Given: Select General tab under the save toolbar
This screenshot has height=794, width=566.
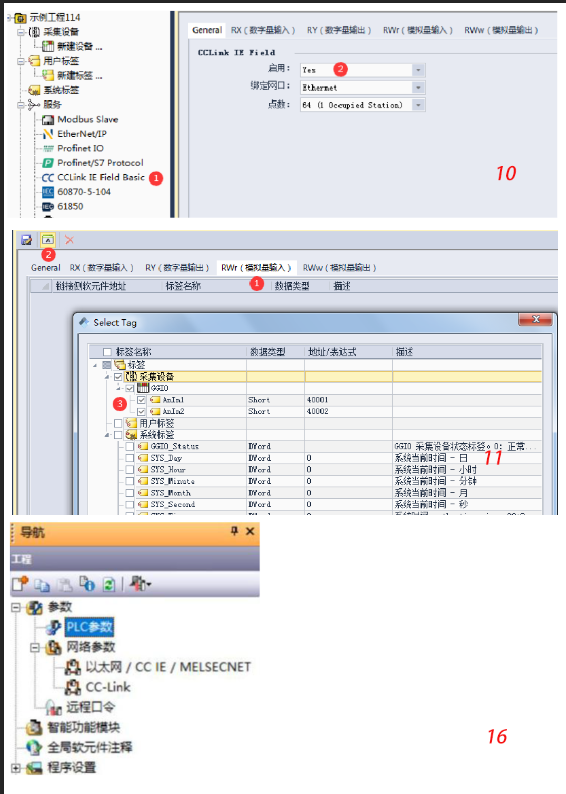Looking at the screenshot, I should (46, 267).
